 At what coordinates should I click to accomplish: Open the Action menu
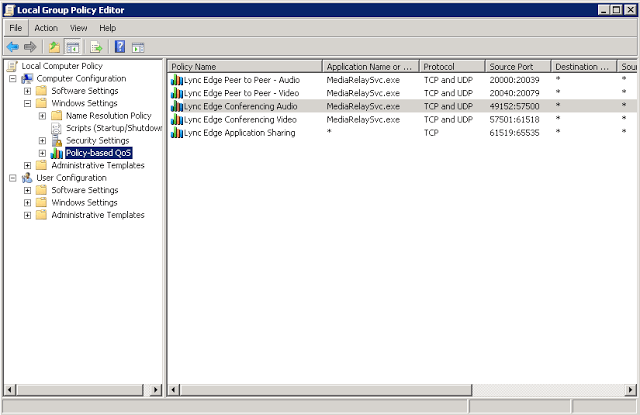click(46, 28)
